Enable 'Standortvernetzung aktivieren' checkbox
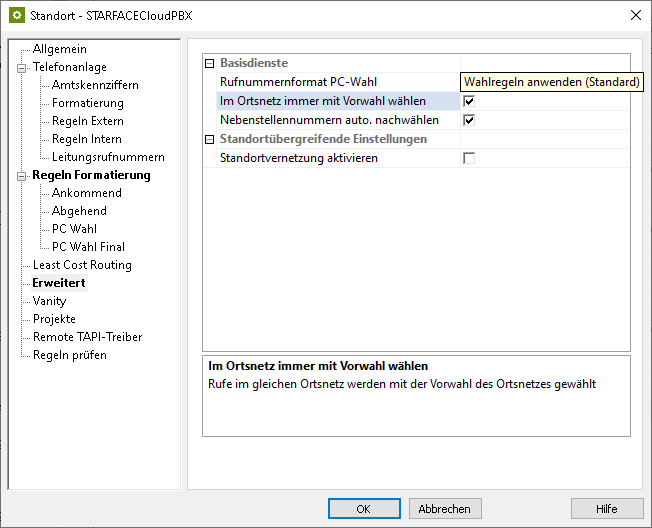This screenshot has width=652, height=528. coord(469,158)
